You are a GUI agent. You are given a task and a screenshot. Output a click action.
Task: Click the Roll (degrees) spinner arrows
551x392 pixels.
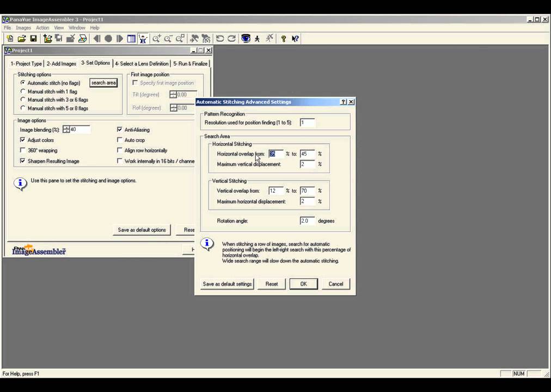click(x=173, y=108)
